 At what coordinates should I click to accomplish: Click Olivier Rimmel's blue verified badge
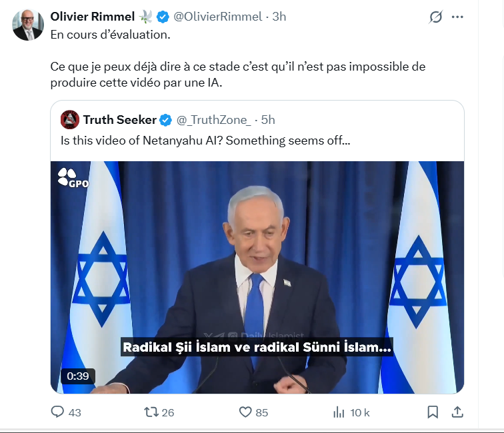(x=163, y=17)
